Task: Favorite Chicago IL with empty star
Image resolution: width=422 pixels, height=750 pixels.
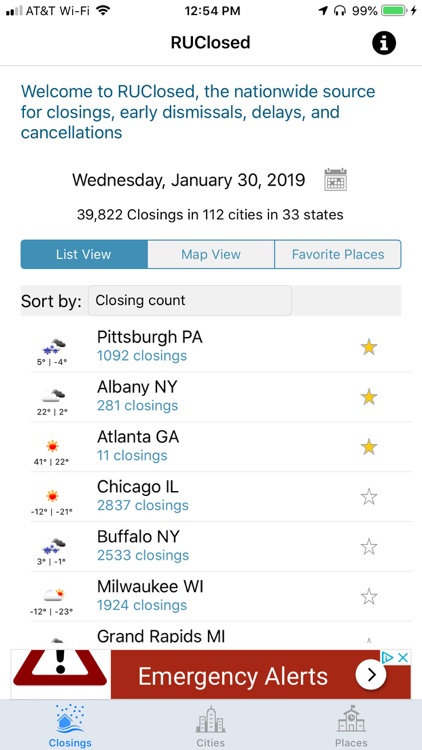Action: pos(369,496)
